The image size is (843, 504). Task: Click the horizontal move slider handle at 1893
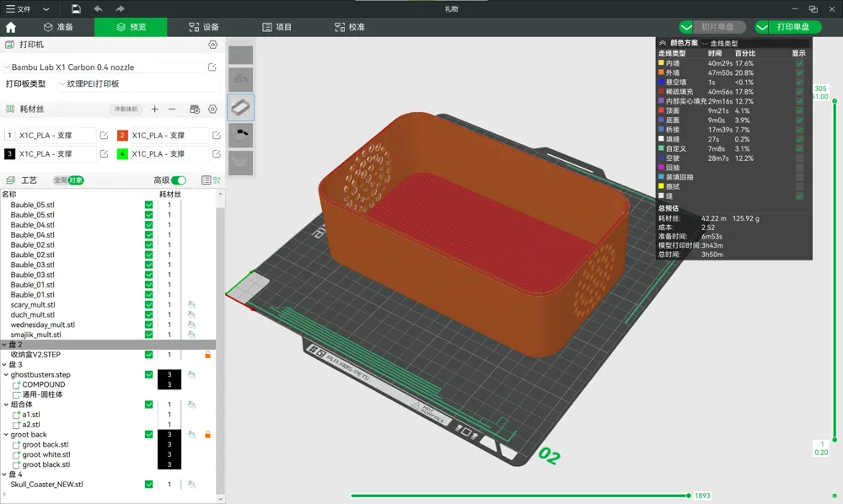click(689, 496)
